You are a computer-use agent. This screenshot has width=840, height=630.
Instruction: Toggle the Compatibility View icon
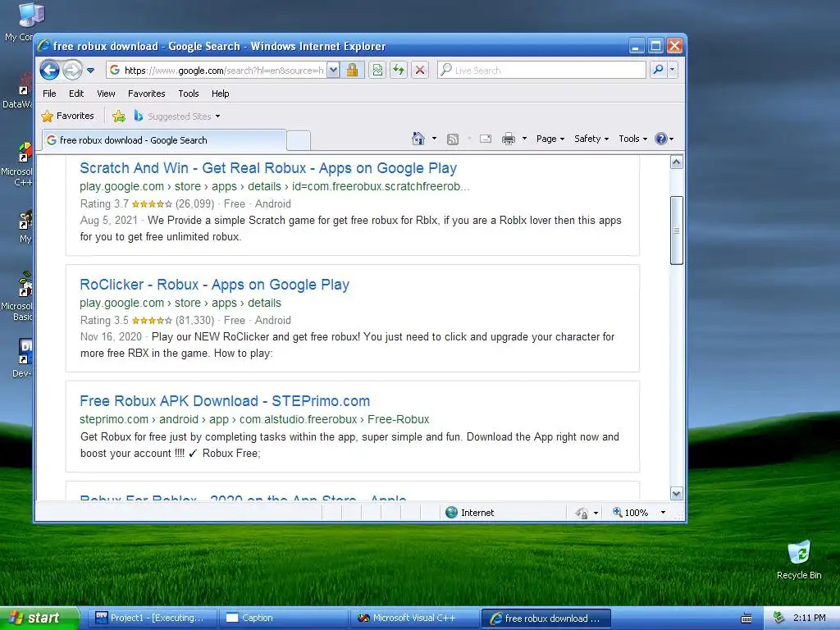[x=377, y=71]
